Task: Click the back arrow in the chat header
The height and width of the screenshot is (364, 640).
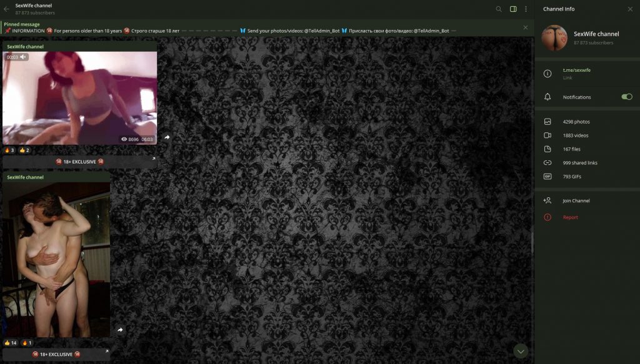Action: tap(7, 9)
